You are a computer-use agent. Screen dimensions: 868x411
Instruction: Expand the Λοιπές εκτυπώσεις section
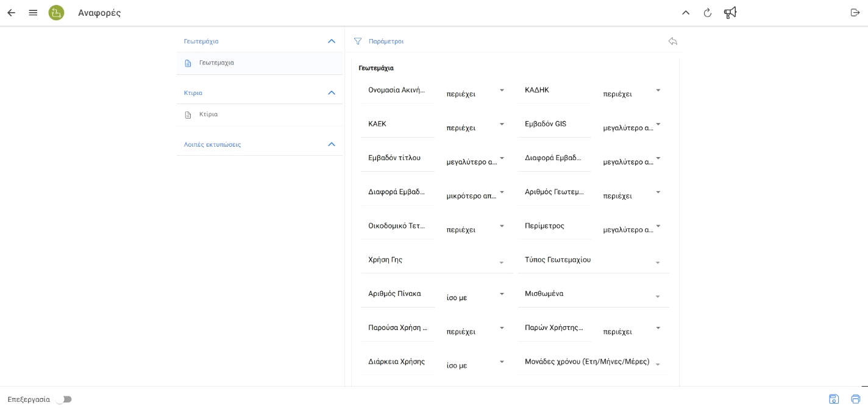[331, 144]
